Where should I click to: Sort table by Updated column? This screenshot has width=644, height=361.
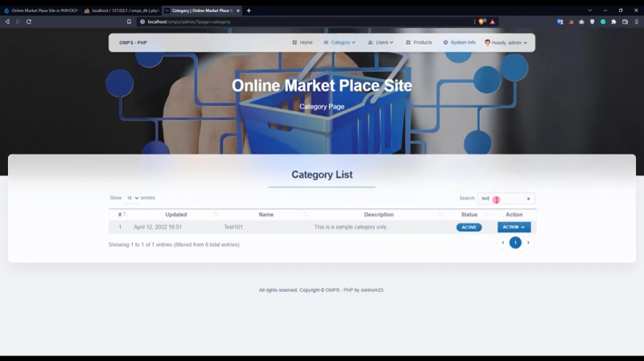click(x=175, y=215)
